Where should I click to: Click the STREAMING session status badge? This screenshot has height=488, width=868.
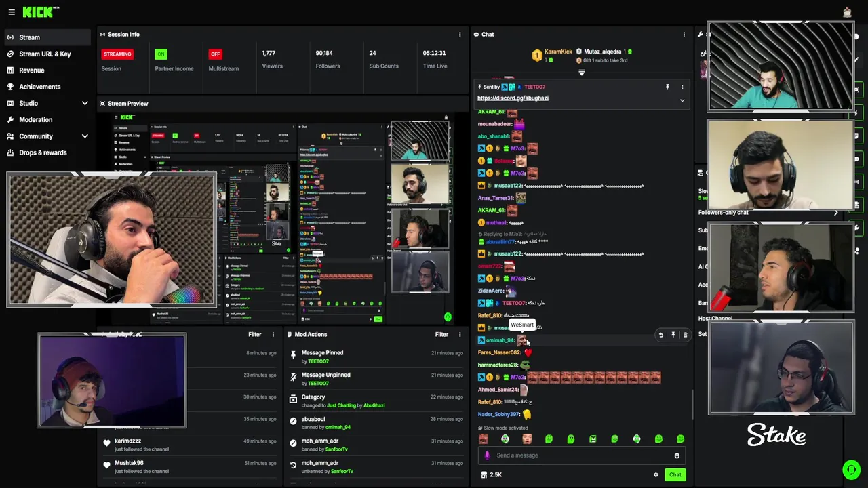[x=117, y=54]
